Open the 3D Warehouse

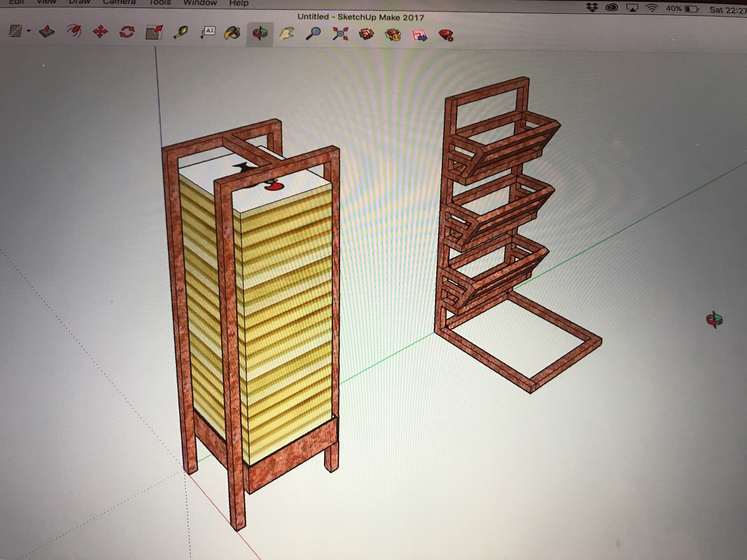tap(366, 35)
